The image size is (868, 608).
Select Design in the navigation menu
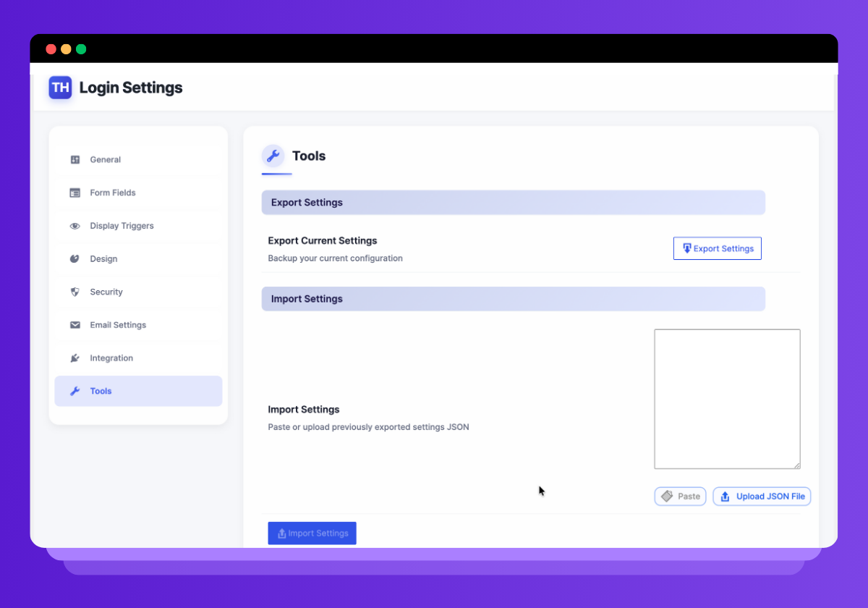[103, 258]
